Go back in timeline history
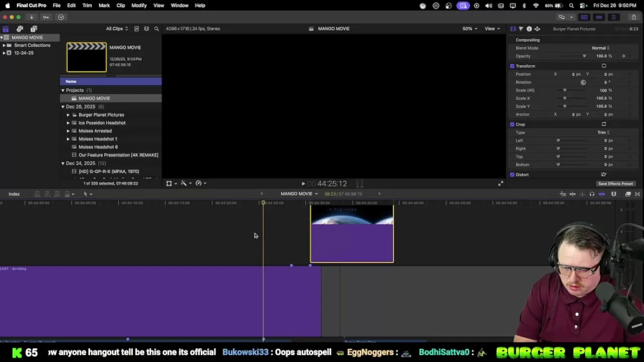644x362 pixels. (261, 194)
